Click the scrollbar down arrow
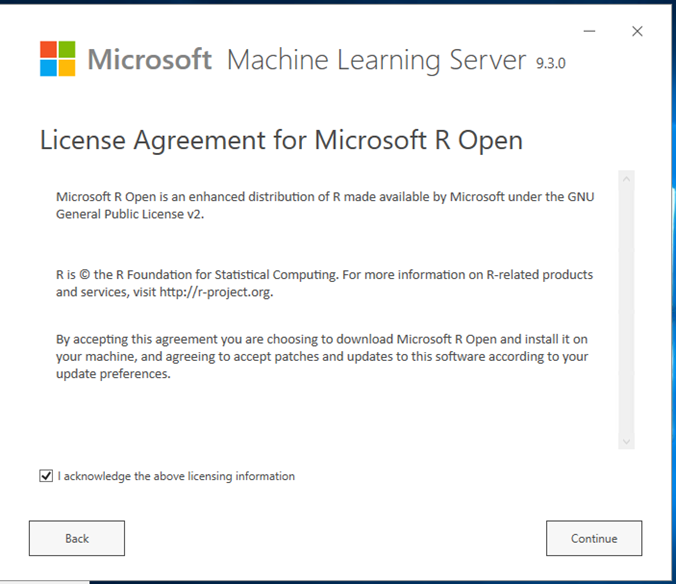 [626, 441]
